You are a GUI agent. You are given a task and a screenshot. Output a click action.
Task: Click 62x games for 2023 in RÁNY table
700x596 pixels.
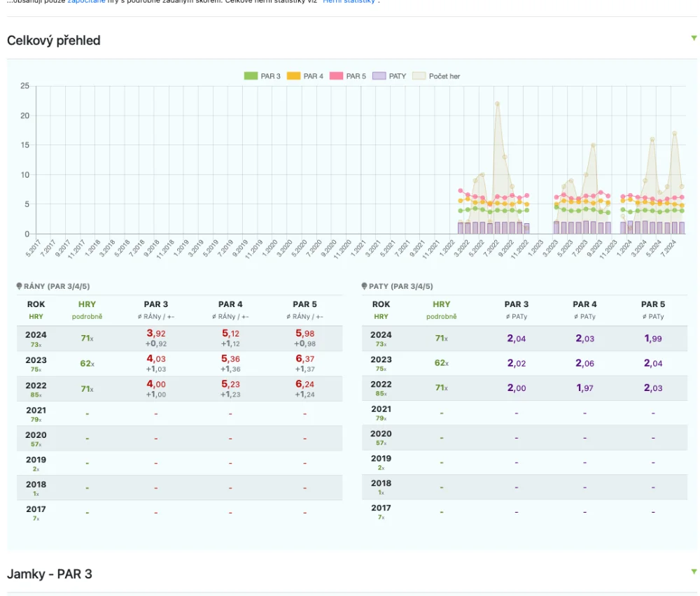(x=87, y=364)
